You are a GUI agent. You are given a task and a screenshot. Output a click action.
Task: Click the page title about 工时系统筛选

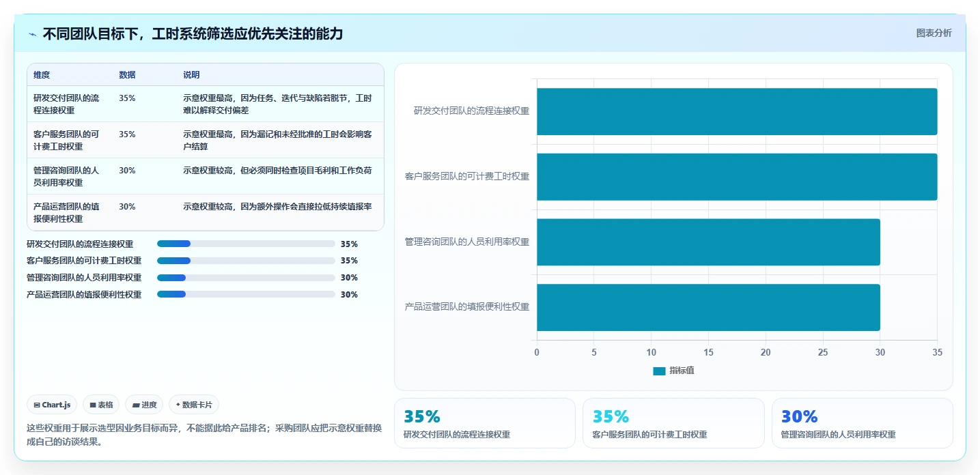coord(193,33)
